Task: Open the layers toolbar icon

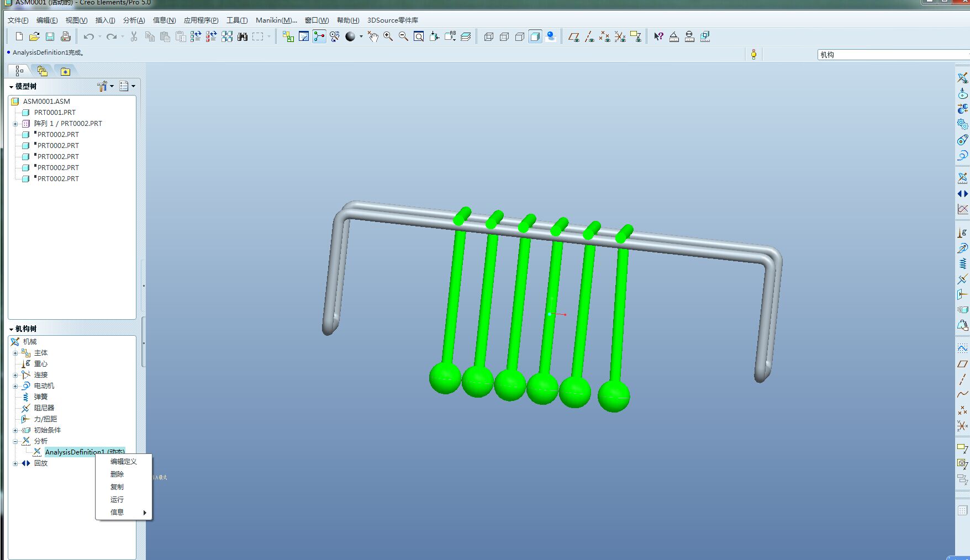Action: 466,36
